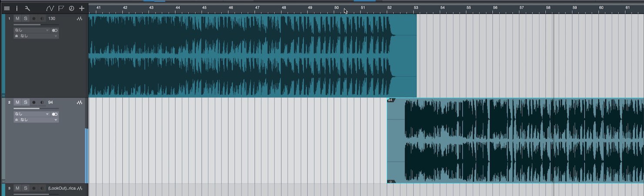Screen dimensions: 644x196
Task: Toggle input monitor on track 1
Action: point(42,18)
